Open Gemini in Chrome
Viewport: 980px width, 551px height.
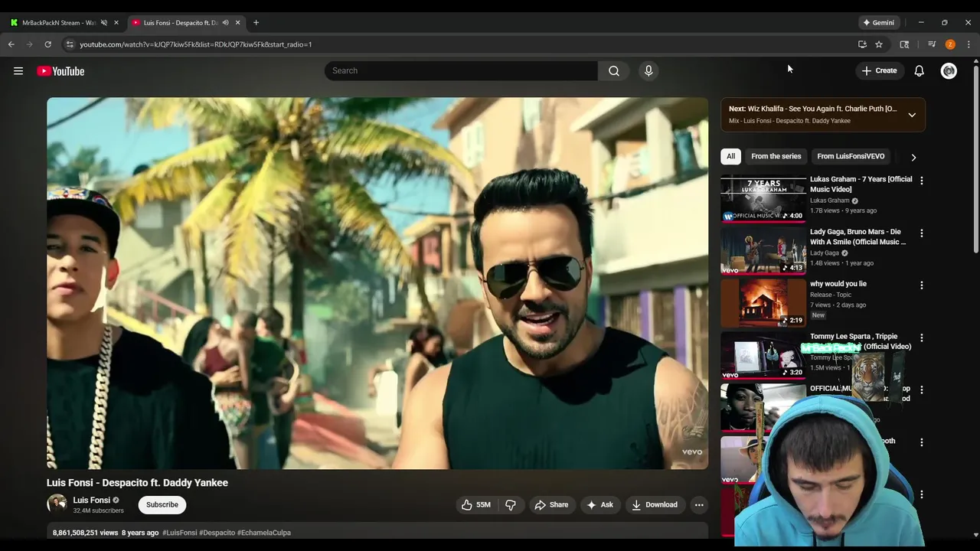click(879, 22)
